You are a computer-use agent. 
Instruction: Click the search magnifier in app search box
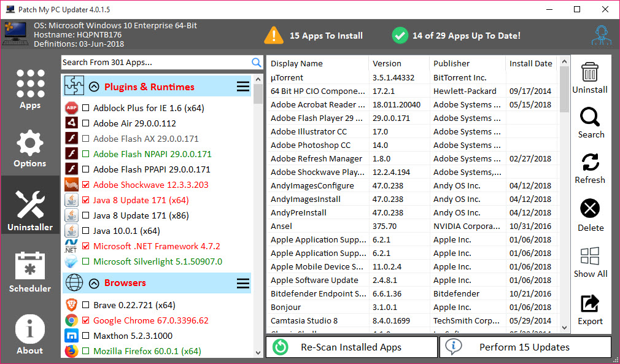pos(256,63)
